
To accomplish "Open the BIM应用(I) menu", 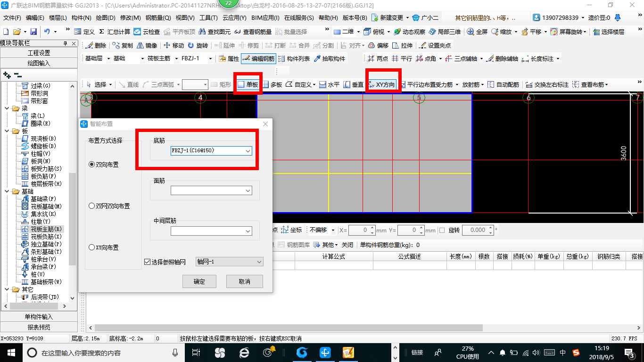I will (265, 18).
